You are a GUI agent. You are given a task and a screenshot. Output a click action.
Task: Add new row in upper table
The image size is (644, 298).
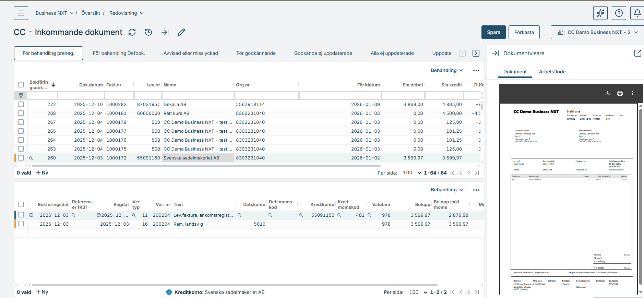(42, 173)
